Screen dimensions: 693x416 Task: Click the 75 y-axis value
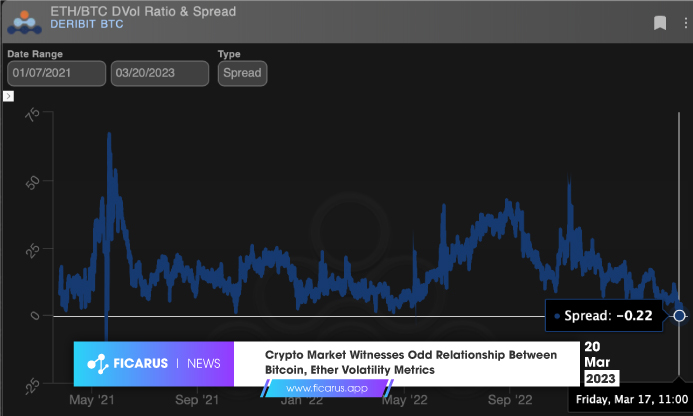pos(33,115)
